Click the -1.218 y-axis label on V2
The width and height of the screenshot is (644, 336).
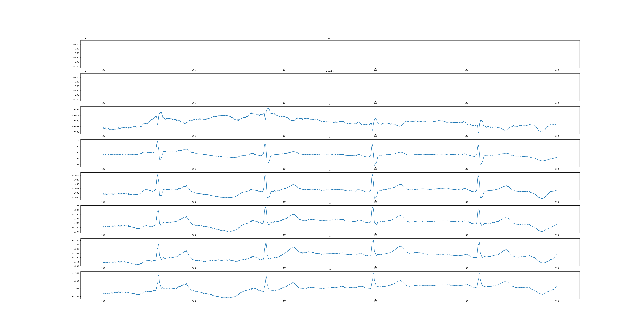(x=76, y=141)
